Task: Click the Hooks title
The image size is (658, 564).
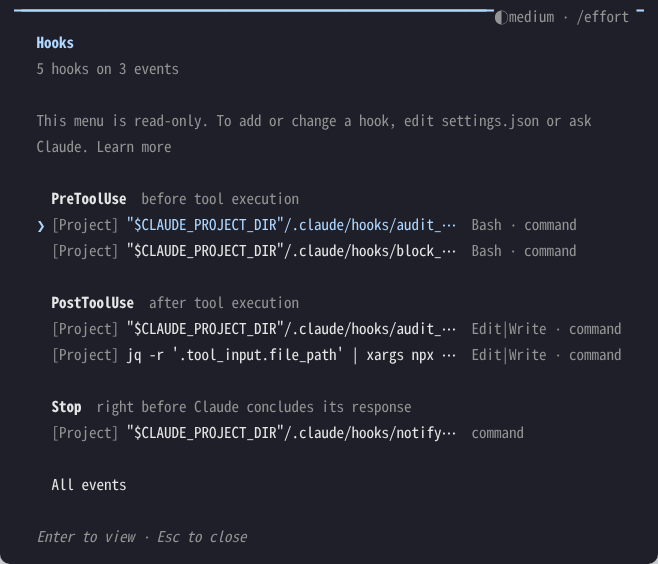Action: (x=55, y=43)
